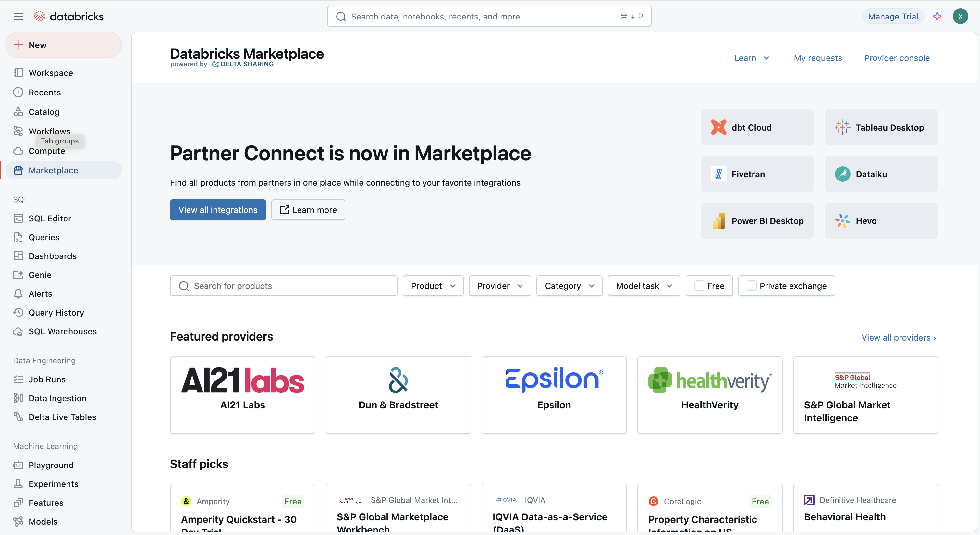Open the Category filter dropdown
980x535 pixels.
pyautogui.click(x=569, y=286)
